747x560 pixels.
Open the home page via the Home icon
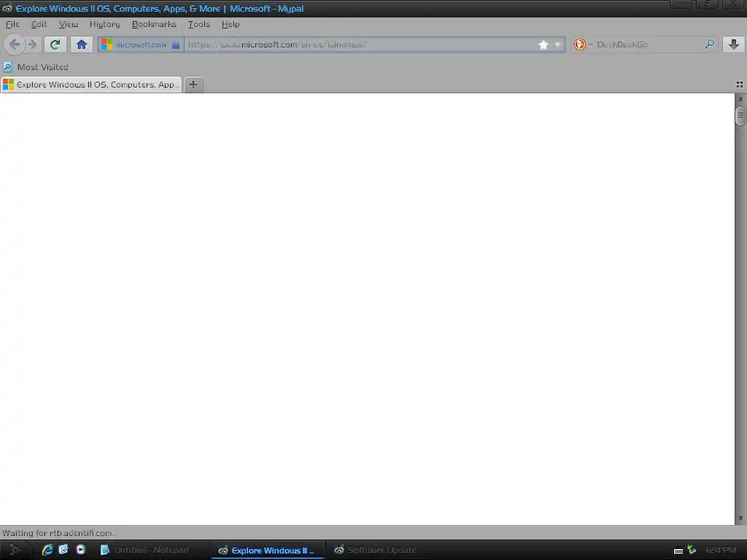(82, 44)
